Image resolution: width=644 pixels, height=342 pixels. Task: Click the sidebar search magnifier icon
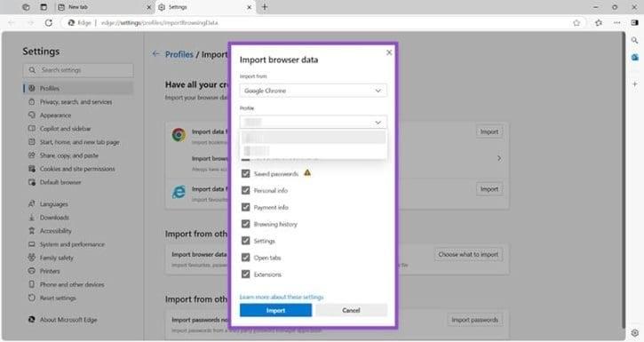tap(634, 40)
